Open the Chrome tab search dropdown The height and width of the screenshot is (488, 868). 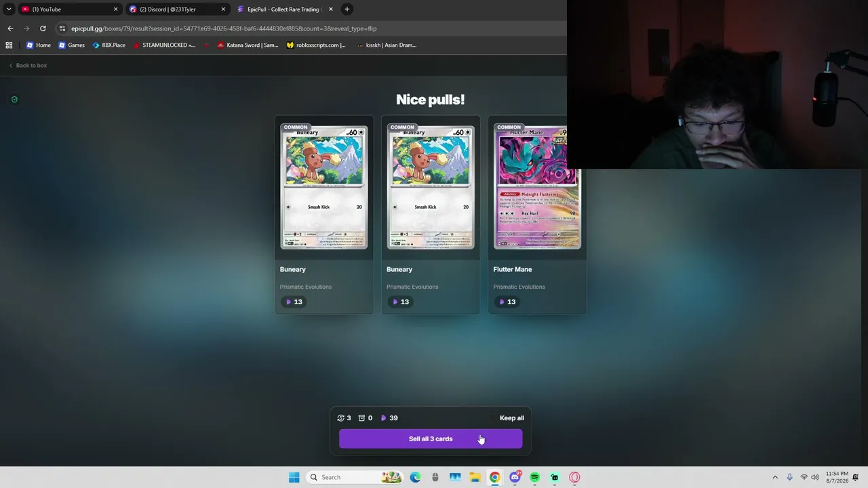(x=9, y=9)
